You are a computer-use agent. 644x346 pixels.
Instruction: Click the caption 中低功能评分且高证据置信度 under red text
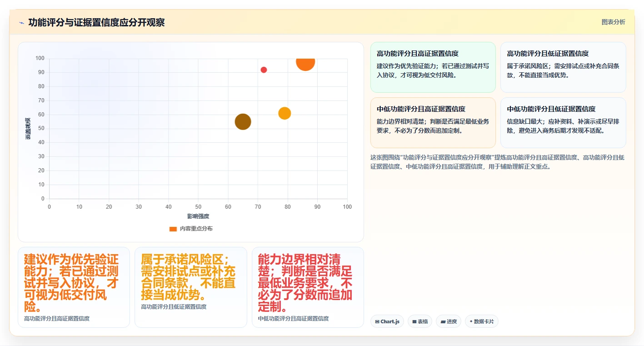pos(293,319)
